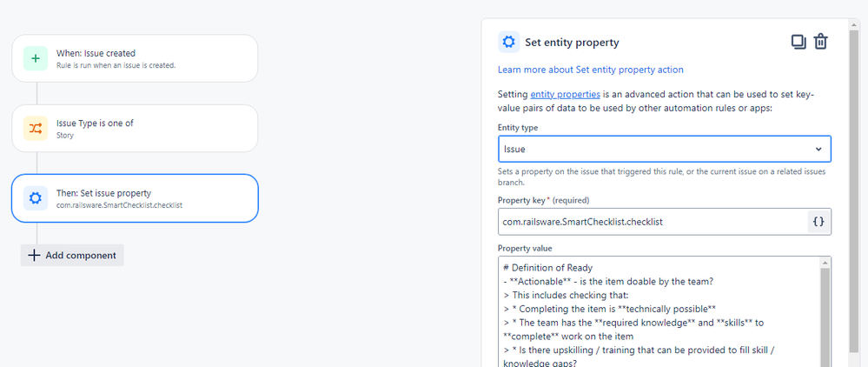Select the When: Issue created trigger
The height and width of the screenshot is (367, 868).
135,59
